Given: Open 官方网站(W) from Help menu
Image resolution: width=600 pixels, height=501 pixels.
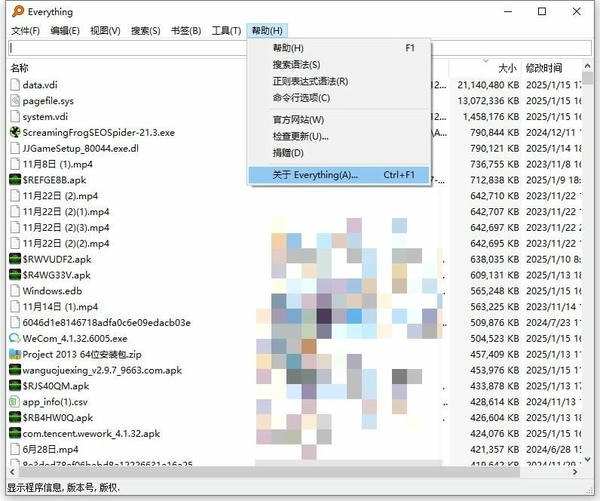Looking at the screenshot, I should (x=339, y=120).
